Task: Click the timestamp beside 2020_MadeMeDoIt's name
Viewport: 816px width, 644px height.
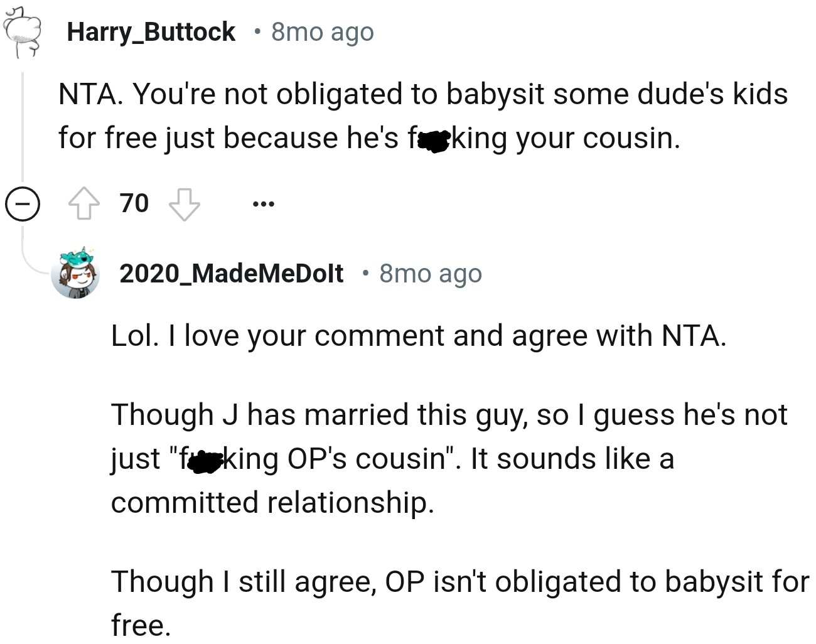Action: [x=431, y=274]
